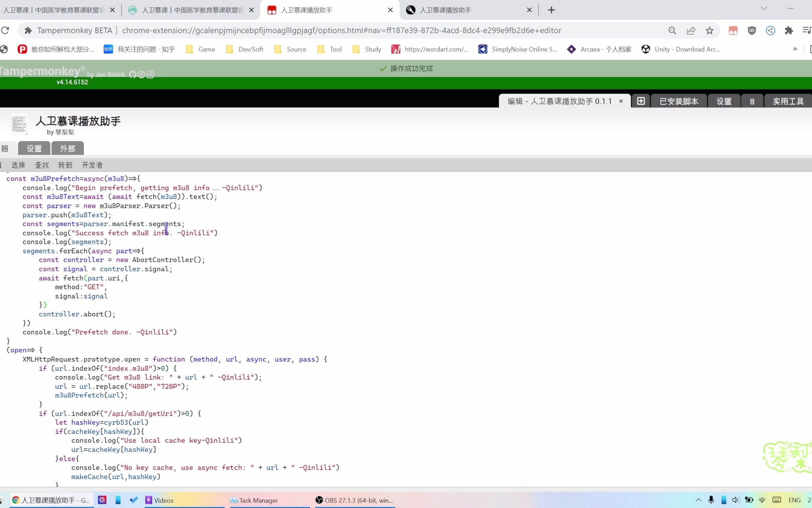Image resolution: width=812 pixels, height=508 pixels.
Task: Switch to OBS 27.1.3 in taskbar
Action: tap(355, 500)
